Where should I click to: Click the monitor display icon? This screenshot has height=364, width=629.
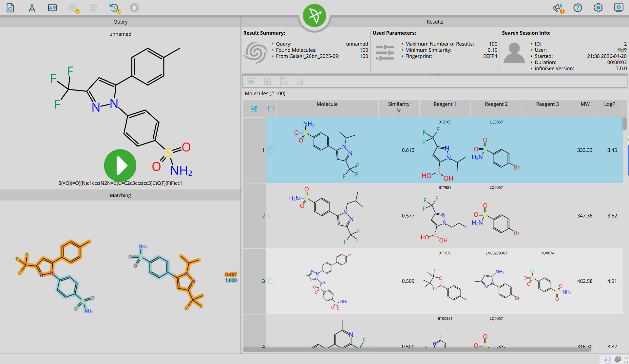pos(619,8)
